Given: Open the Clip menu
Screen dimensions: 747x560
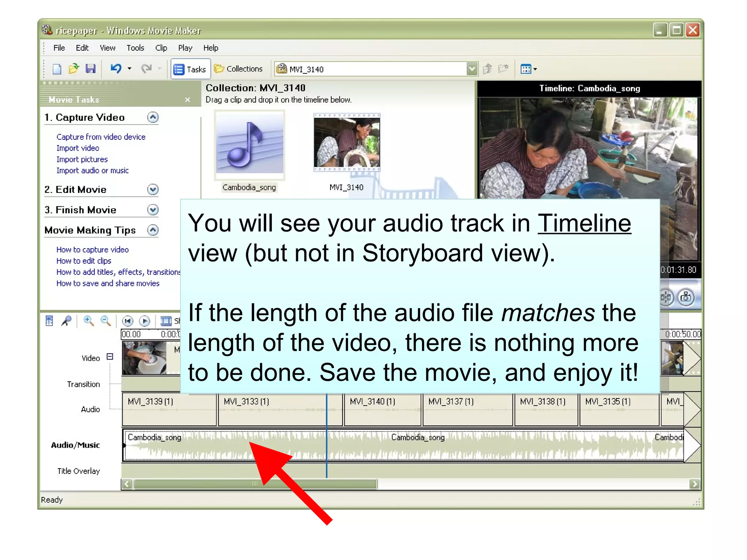Looking at the screenshot, I should click(x=161, y=48).
